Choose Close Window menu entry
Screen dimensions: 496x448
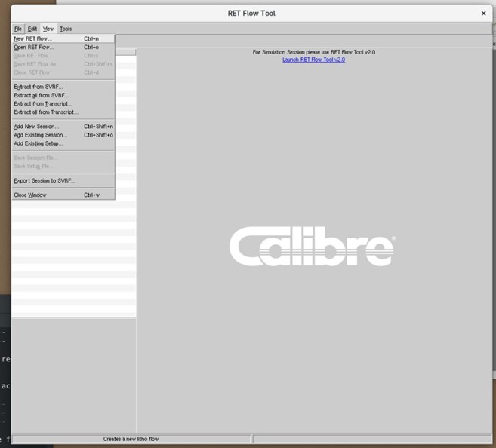point(63,195)
